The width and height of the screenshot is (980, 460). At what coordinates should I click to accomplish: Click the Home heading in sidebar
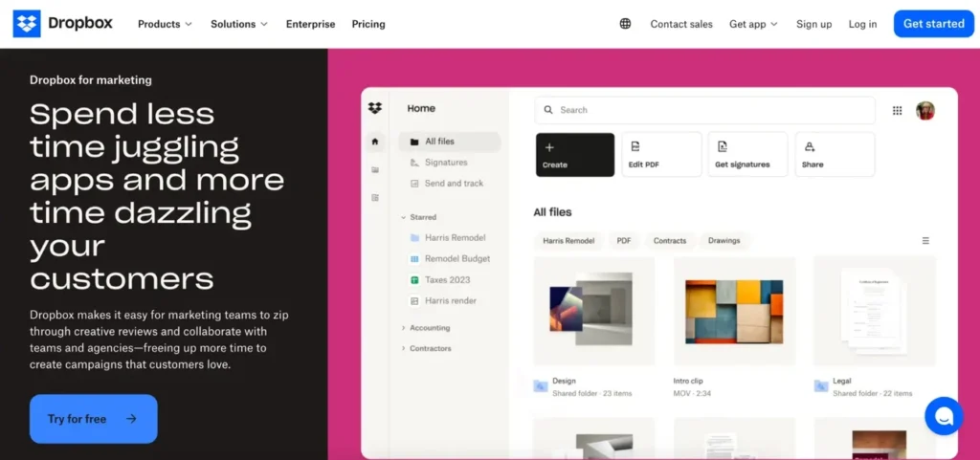click(421, 108)
